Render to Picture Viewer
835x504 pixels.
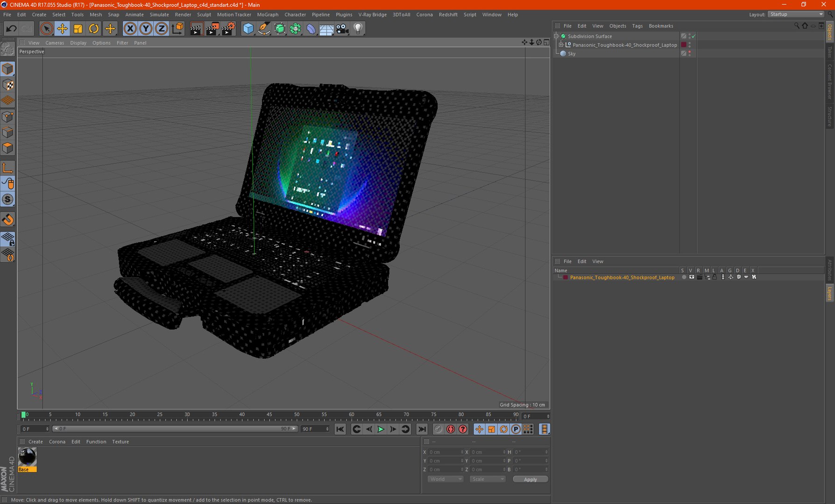212,29
